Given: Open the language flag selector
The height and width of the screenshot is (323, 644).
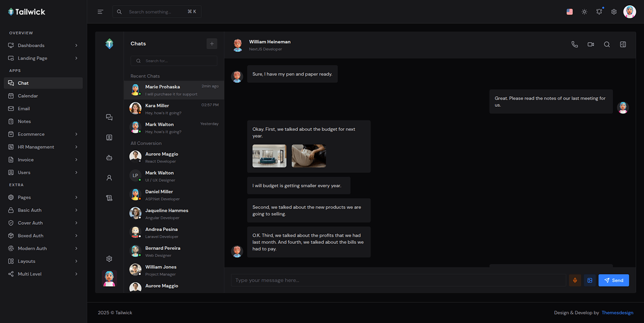Looking at the screenshot, I should pyautogui.click(x=570, y=12).
